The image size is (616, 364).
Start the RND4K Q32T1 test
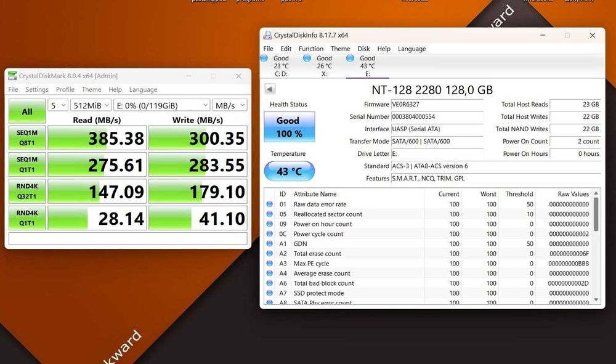27,191
